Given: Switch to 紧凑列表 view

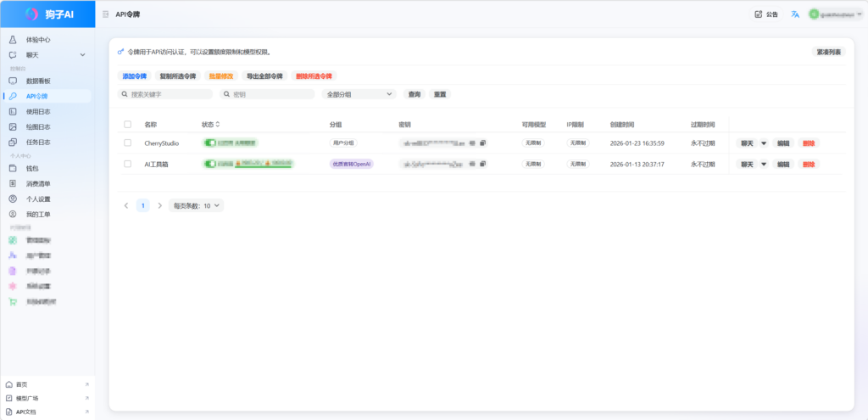Looking at the screenshot, I should (x=829, y=52).
